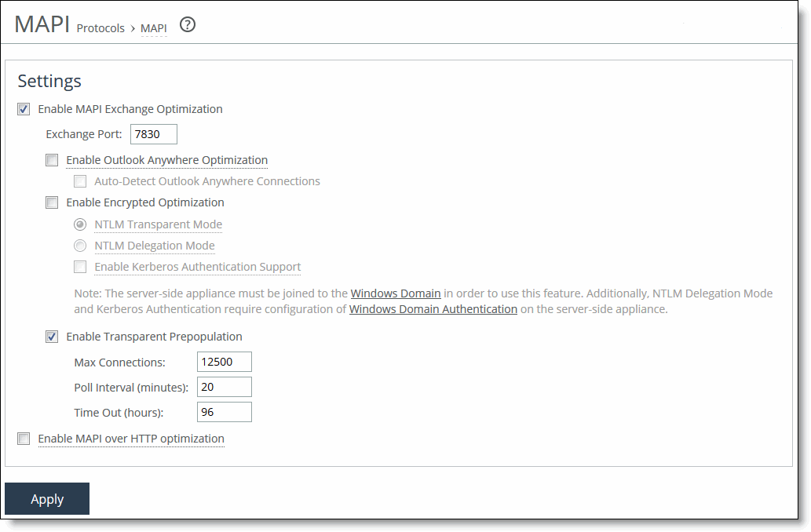
Task: Navigate to Protocols via breadcrumb
Action: [x=100, y=28]
